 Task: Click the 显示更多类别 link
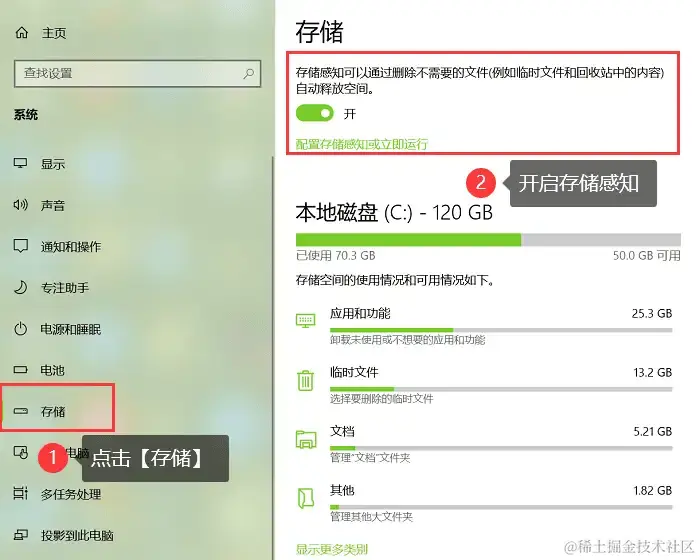click(332, 549)
